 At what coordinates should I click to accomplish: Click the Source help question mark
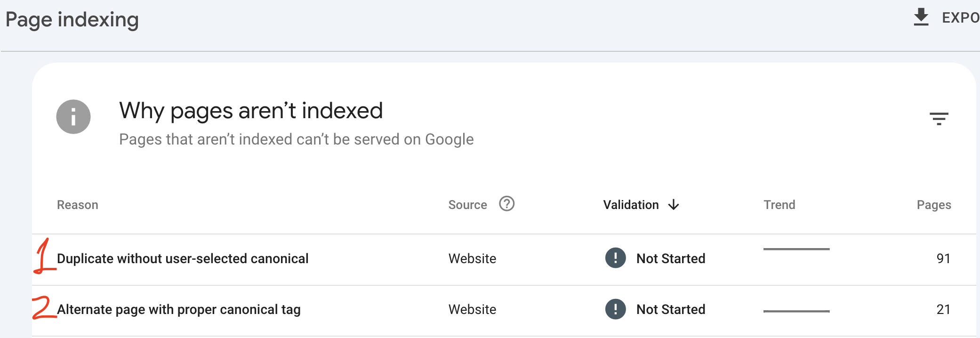click(x=506, y=204)
